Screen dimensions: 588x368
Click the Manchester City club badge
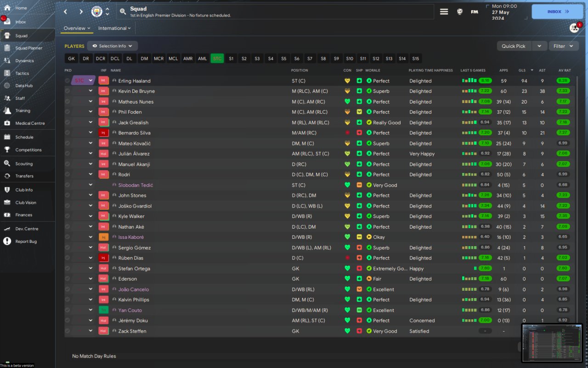point(97,11)
